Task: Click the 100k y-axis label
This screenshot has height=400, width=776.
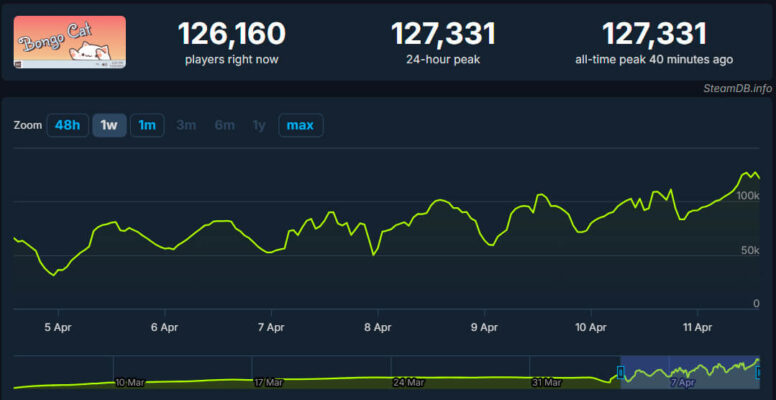Action: click(x=748, y=196)
